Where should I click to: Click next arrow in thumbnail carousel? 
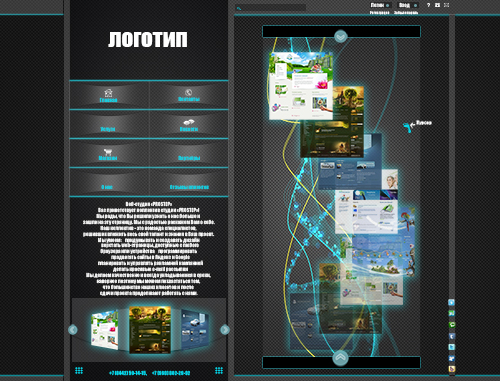click(x=225, y=330)
